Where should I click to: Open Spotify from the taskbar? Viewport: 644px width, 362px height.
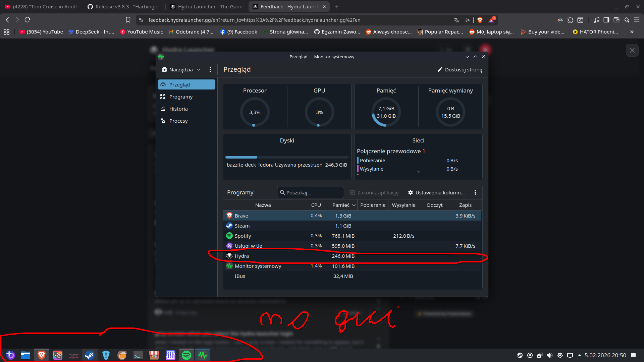tap(186, 355)
